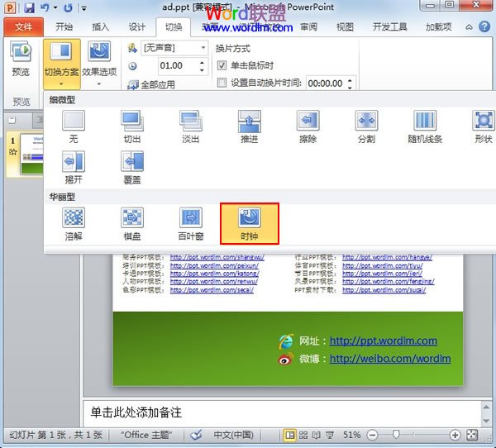Screen dimensions: 496x448
Task: Open the http://weibo.com/wordlm link
Action: point(390,359)
